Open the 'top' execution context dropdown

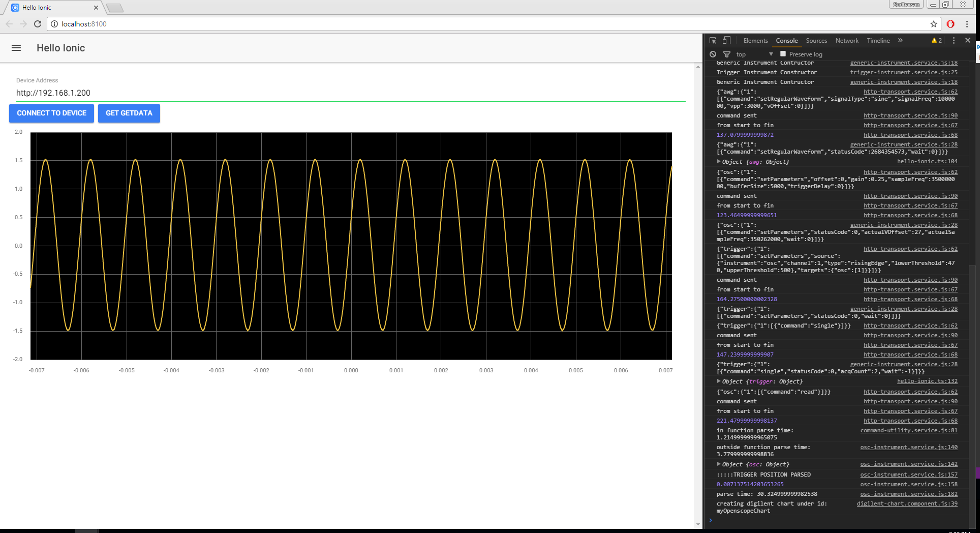[754, 54]
